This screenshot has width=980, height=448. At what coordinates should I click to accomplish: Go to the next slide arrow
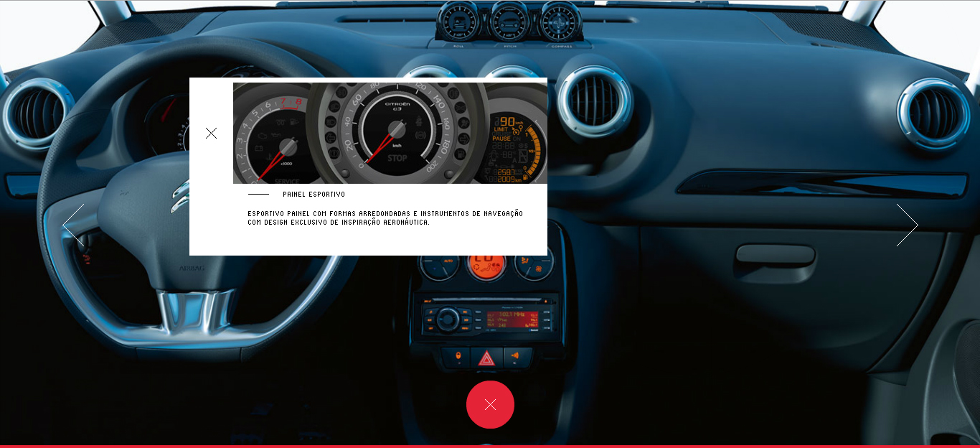pyautogui.click(x=907, y=225)
